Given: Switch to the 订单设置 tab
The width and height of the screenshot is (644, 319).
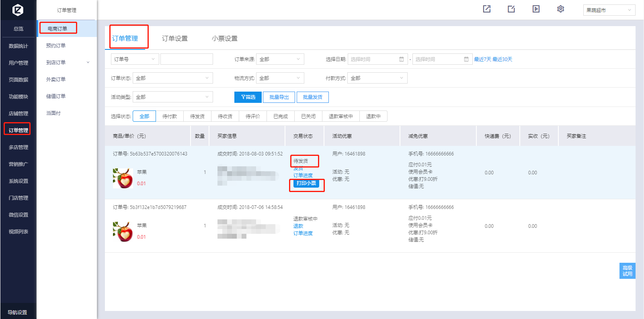Looking at the screenshot, I should click(175, 39).
